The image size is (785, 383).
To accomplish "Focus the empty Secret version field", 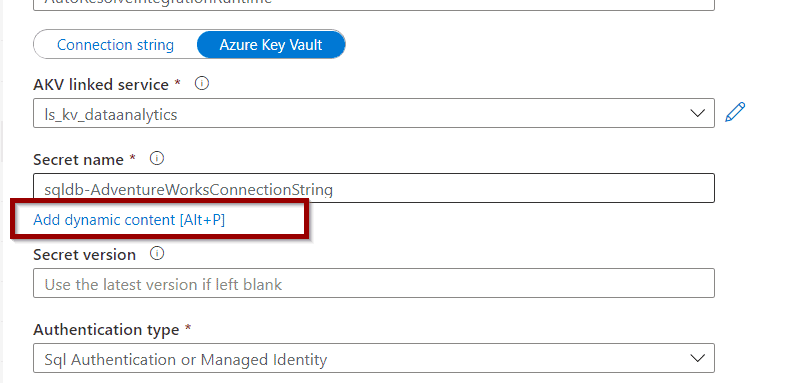I will pos(373,283).
